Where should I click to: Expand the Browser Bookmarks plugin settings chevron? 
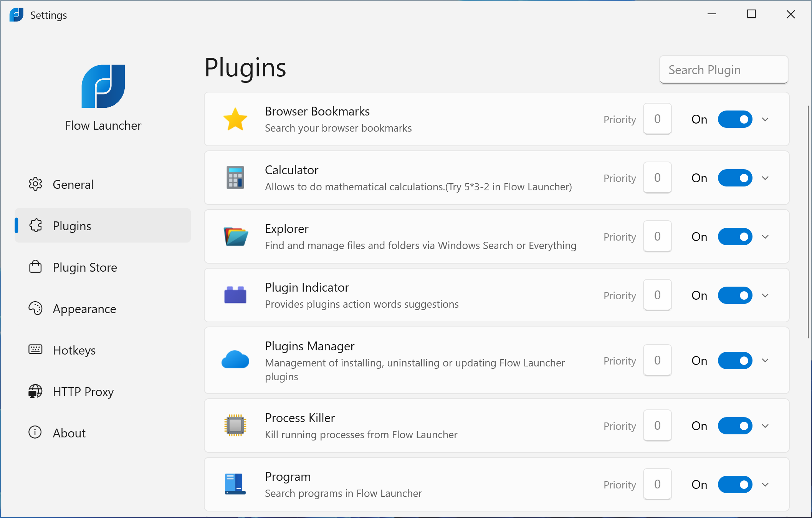765,119
